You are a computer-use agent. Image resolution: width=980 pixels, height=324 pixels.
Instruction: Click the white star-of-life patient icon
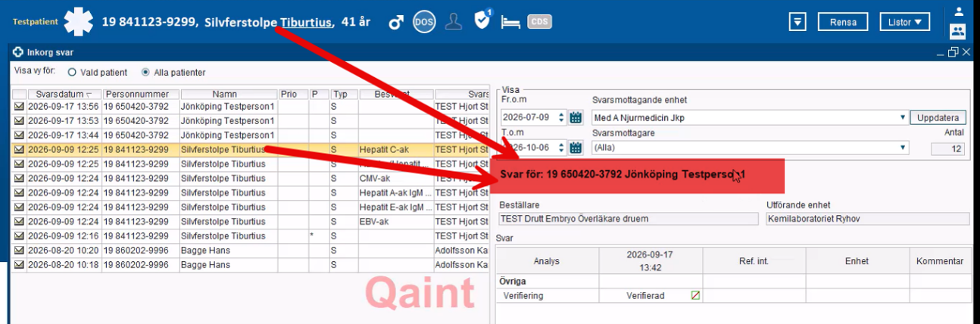coord(79,22)
